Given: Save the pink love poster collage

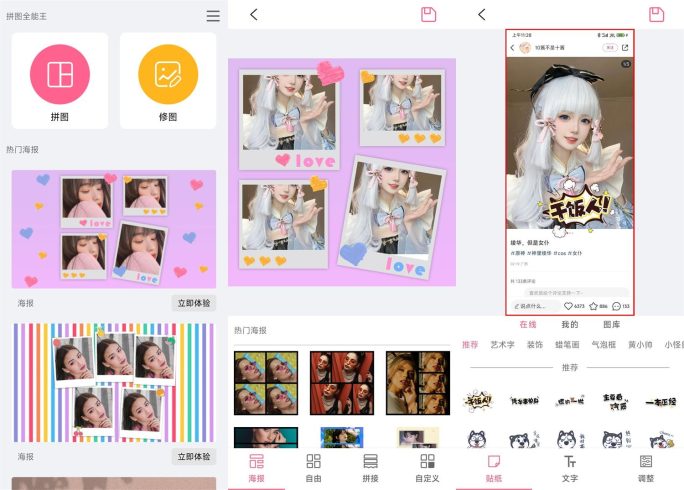Looking at the screenshot, I should pyautogui.click(x=428, y=14).
